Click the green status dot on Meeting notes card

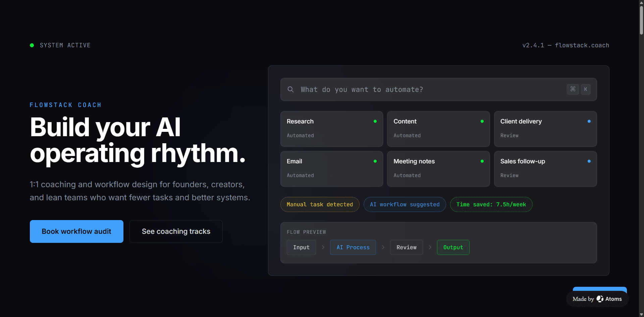(482, 161)
